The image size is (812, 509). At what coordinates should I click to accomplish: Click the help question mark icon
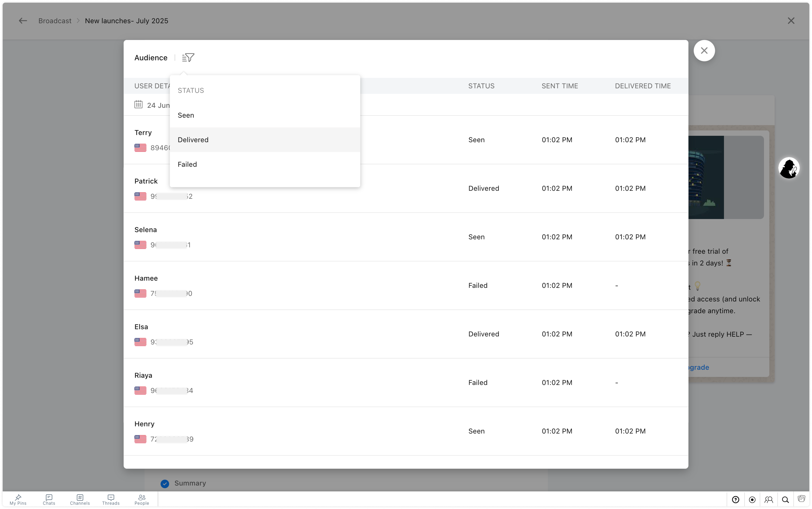pyautogui.click(x=736, y=500)
